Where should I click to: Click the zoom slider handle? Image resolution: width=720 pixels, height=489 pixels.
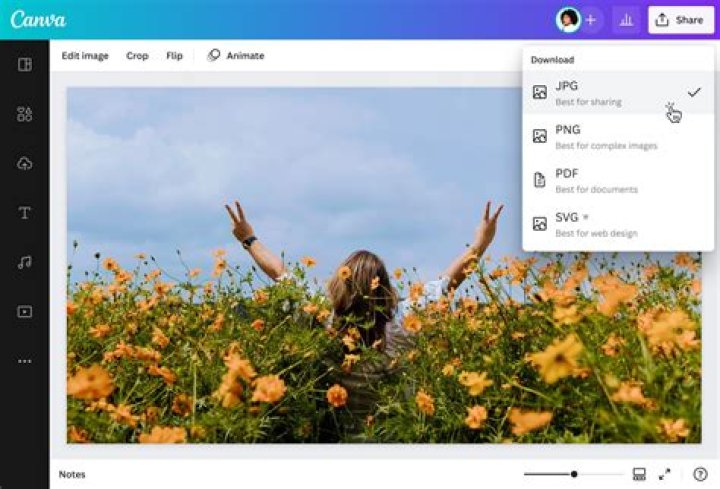[574, 474]
